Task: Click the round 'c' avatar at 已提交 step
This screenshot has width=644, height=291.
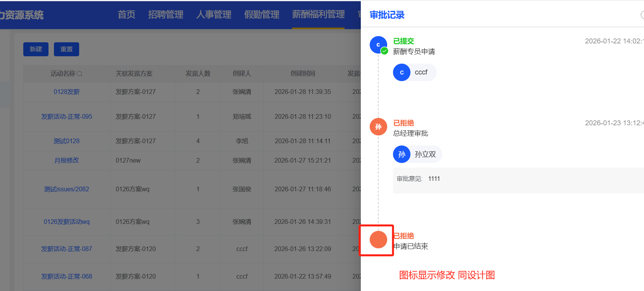Action: (378, 45)
